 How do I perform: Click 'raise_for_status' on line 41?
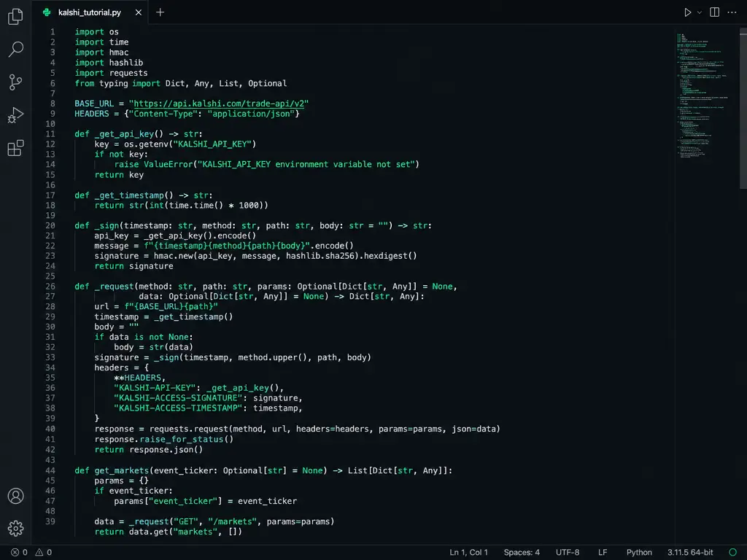pos(181,439)
